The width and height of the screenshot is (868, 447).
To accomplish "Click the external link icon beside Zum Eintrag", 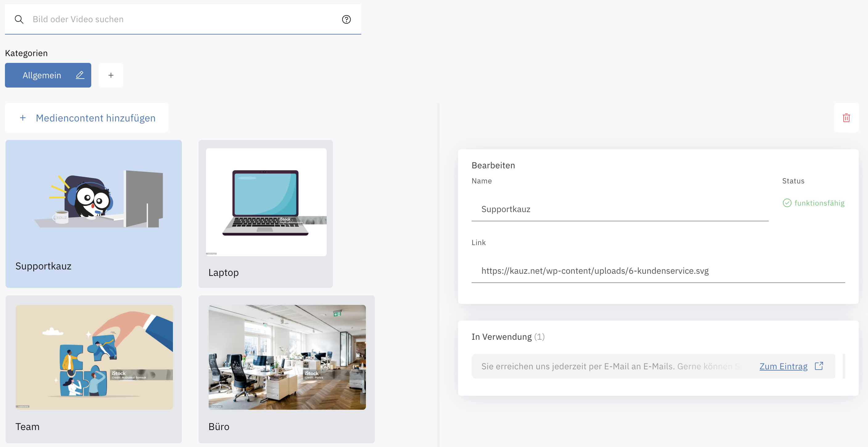I will click(819, 366).
